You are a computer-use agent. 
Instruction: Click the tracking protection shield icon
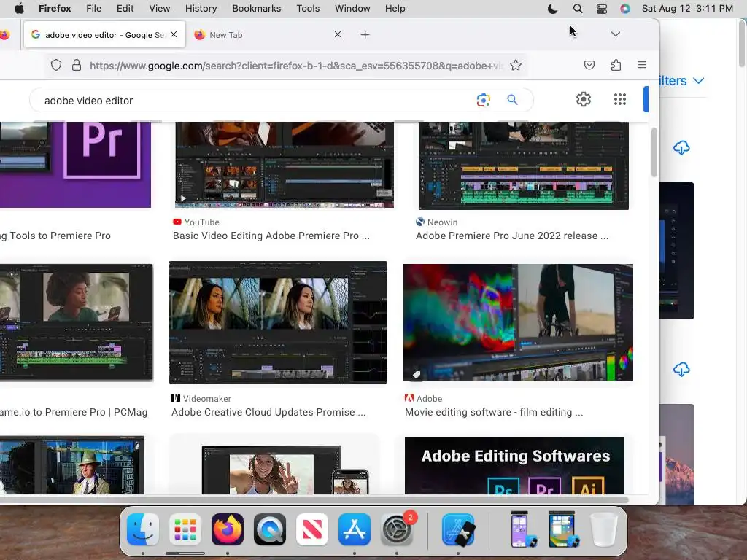point(56,65)
